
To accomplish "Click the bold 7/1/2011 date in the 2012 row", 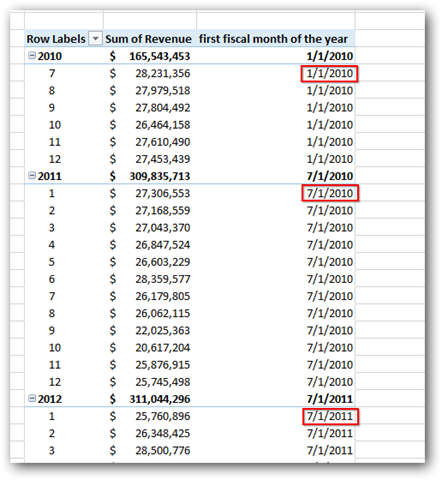I will tap(330, 399).
